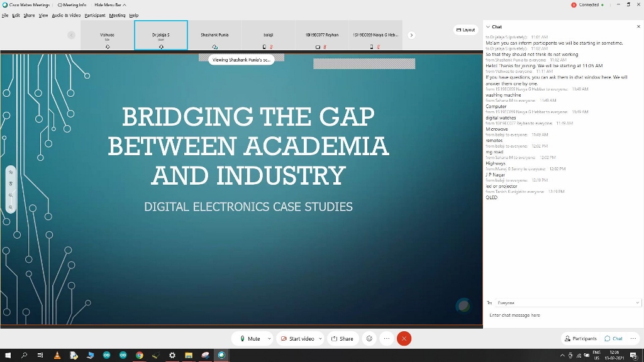The height and width of the screenshot is (362, 644).
Task: Mute the microphone
Action: coord(250,339)
